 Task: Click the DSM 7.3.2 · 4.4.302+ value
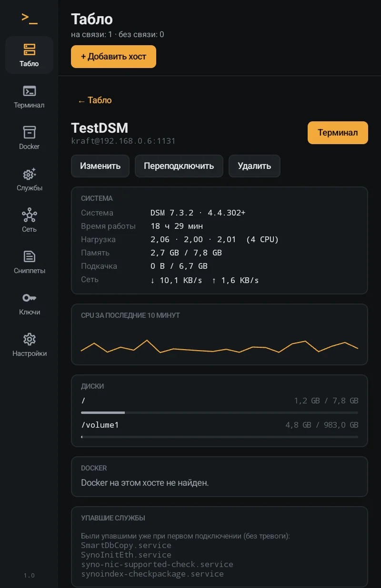click(x=198, y=213)
